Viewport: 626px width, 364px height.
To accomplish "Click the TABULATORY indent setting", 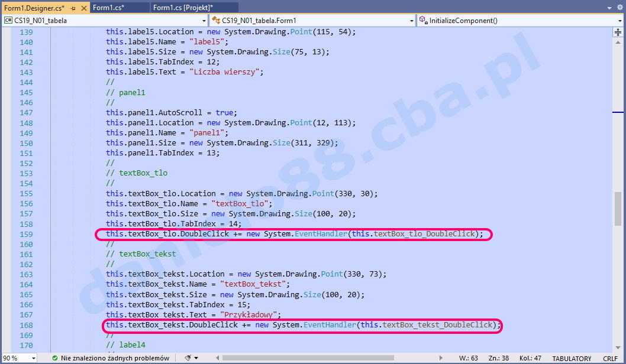I will (571, 359).
